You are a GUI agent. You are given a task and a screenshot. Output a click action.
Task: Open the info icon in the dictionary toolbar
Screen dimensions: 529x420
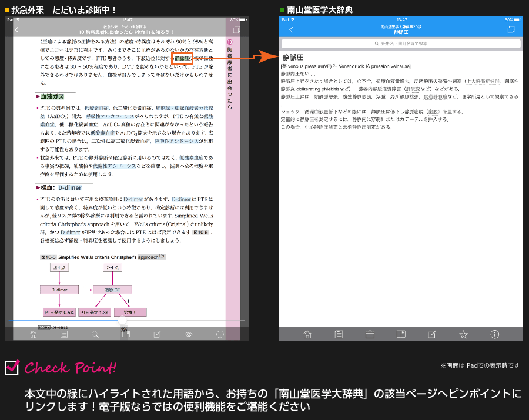(494, 334)
